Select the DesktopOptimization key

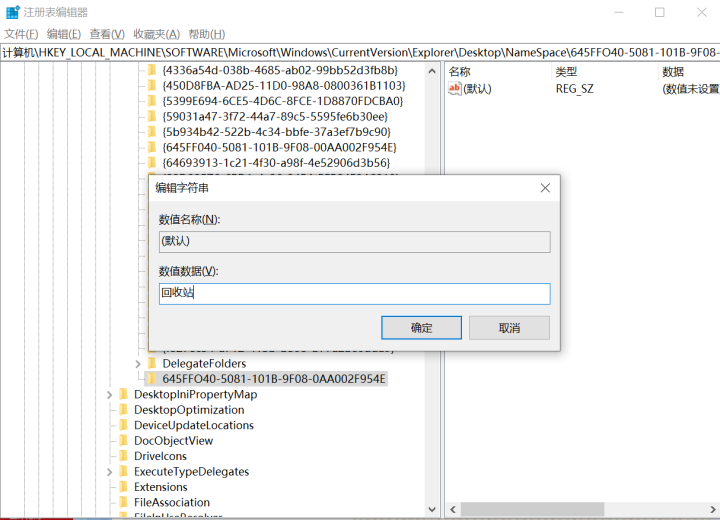189,410
